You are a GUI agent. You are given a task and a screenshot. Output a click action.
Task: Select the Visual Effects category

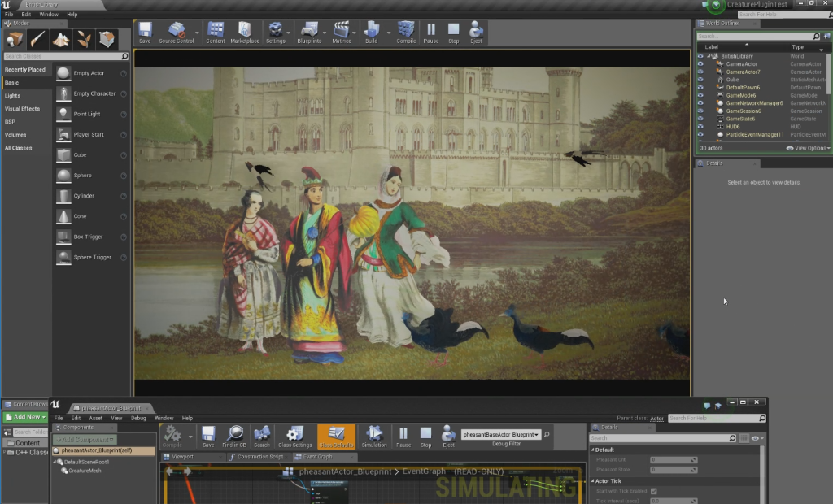(x=23, y=108)
